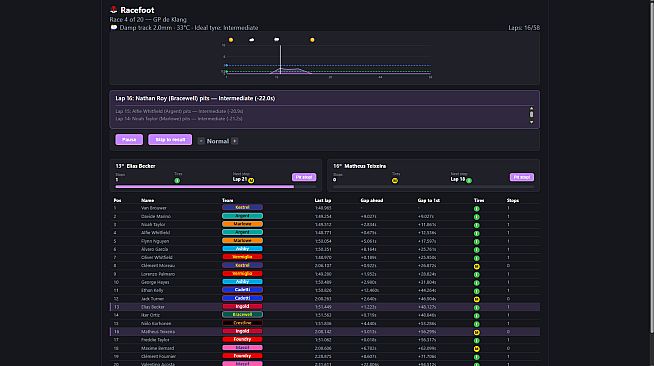Click the page vertical scrollbar

(x=651, y=167)
